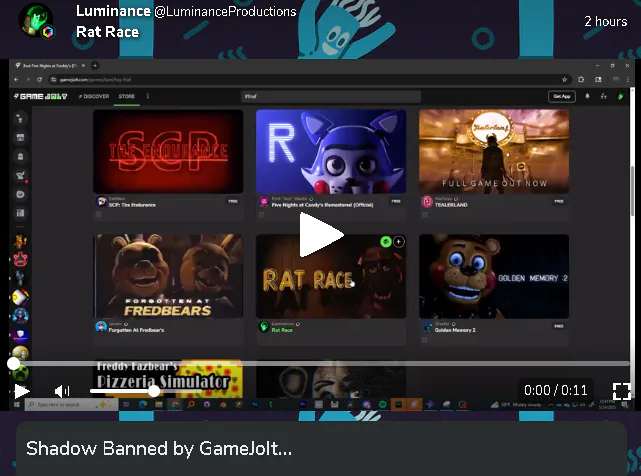This screenshot has height=476, width=641.
Task: Click the plus icon on the Rat Race card
Action: point(399,242)
